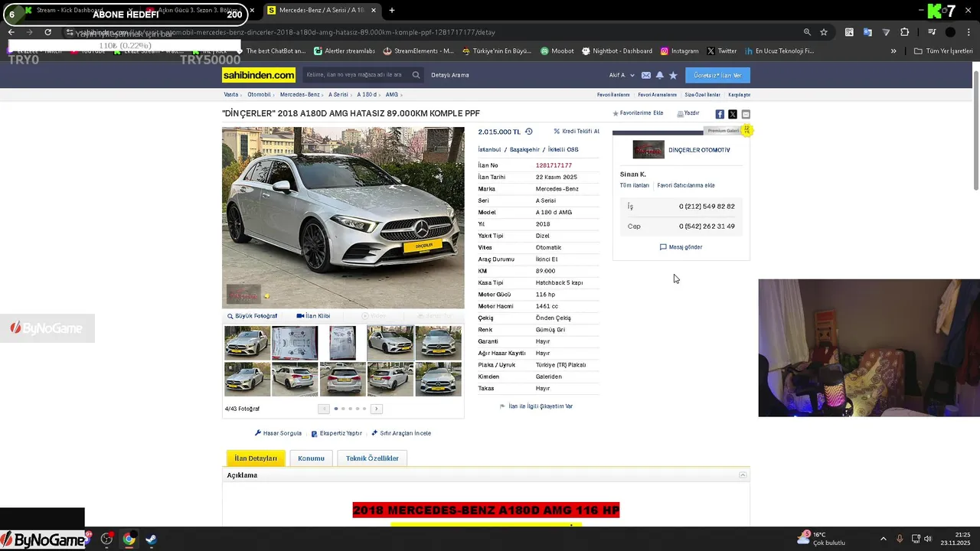Go to previous thumbnail page arrow
This screenshot has height=551, width=980.
pyautogui.click(x=324, y=409)
